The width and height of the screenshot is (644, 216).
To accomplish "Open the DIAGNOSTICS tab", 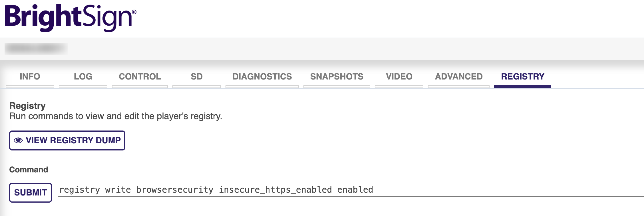I will [x=262, y=77].
